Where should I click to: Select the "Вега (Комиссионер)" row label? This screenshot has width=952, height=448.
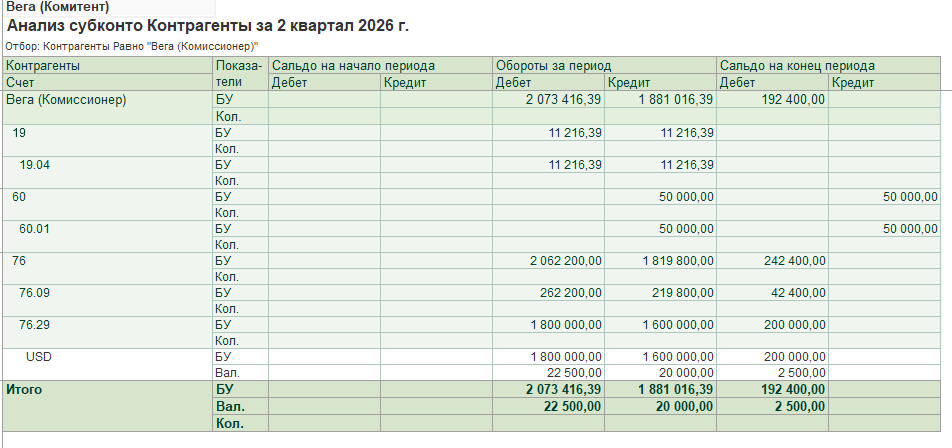click(x=66, y=100)
